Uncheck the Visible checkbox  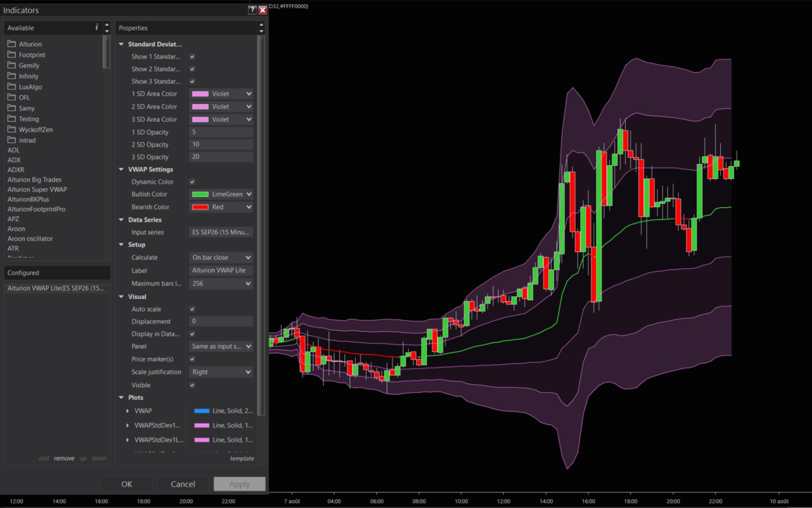(x=192, y=385)
